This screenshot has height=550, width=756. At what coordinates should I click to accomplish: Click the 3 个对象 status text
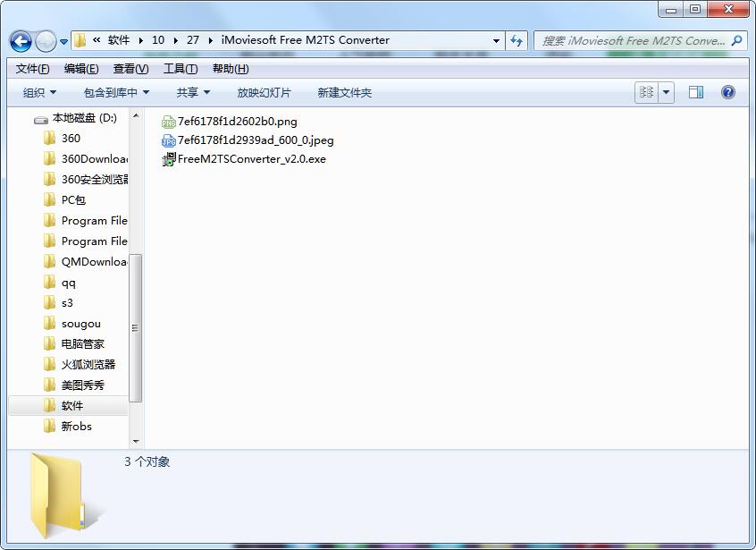tap(147, 461)
